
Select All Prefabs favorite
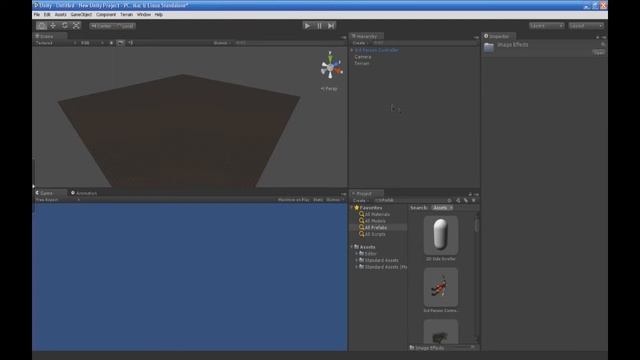(x=376, y=227)
